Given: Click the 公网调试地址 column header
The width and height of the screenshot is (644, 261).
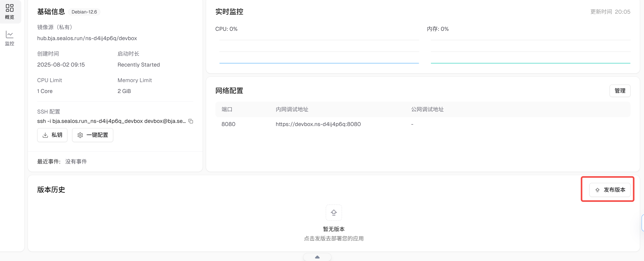Looking at the screenshot, I should [427, 109].
